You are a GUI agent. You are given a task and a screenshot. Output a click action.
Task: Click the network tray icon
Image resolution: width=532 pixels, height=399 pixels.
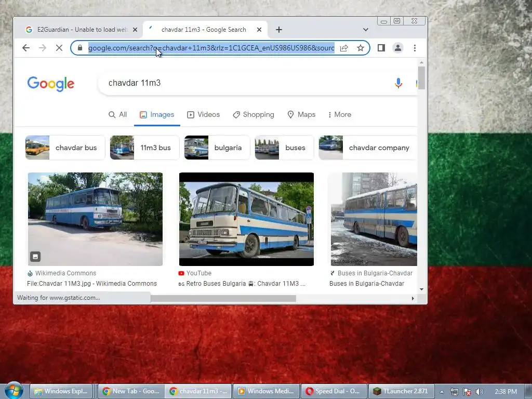pyautogui.click(x=454, y=392)
